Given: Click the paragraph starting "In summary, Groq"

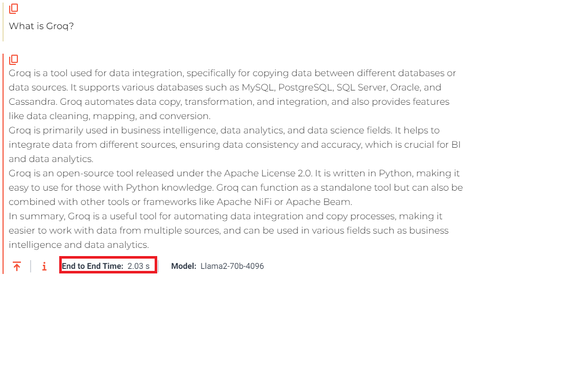Looking at the screenshot, I should [x=229, y=230].
